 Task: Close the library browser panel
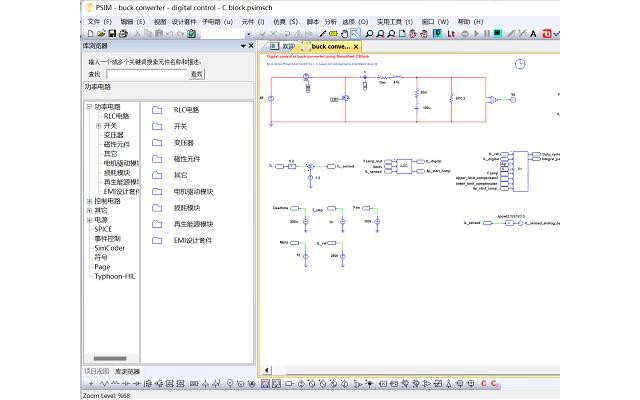251,46
